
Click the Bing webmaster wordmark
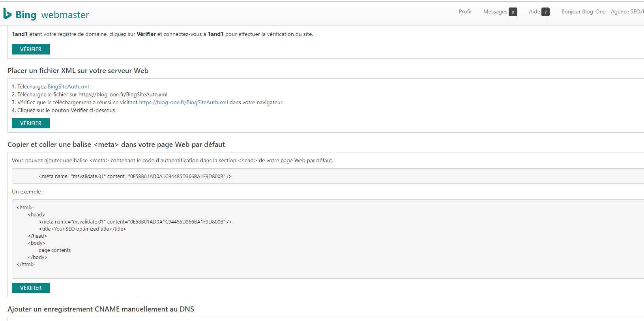point(52,15)
